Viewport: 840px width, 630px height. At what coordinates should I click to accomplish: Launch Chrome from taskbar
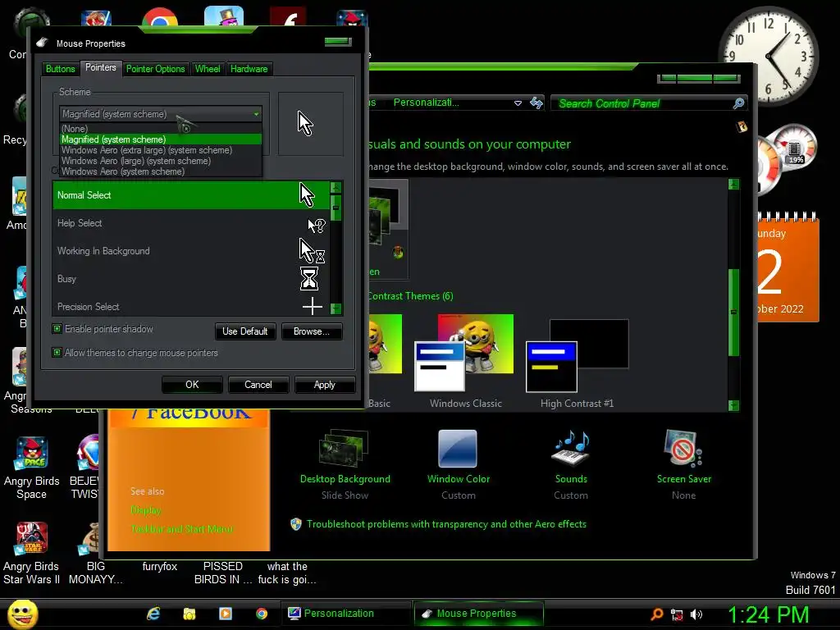(x=262, y=614)
